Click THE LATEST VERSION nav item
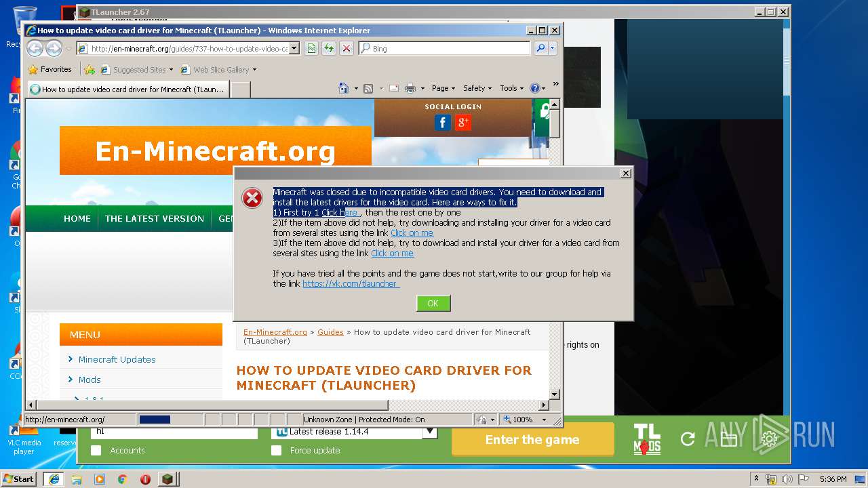The width and height of the screenshot is (868, 488). [155, 218]
